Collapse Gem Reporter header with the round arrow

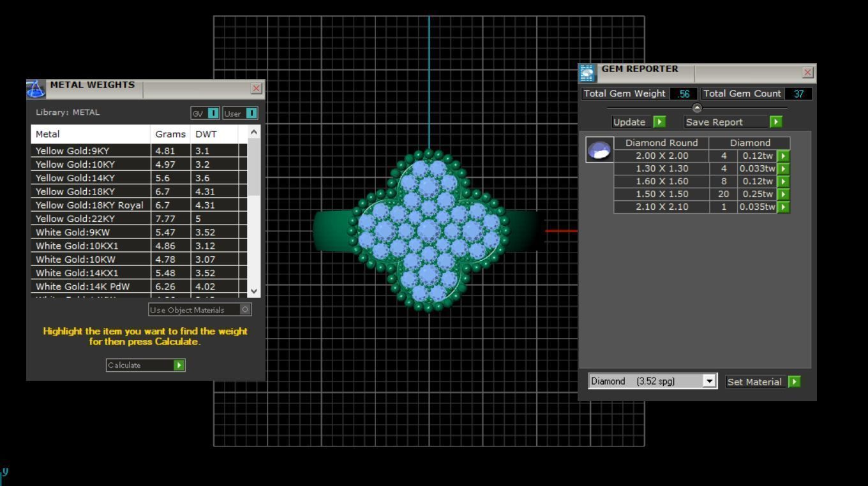(697, 108)
